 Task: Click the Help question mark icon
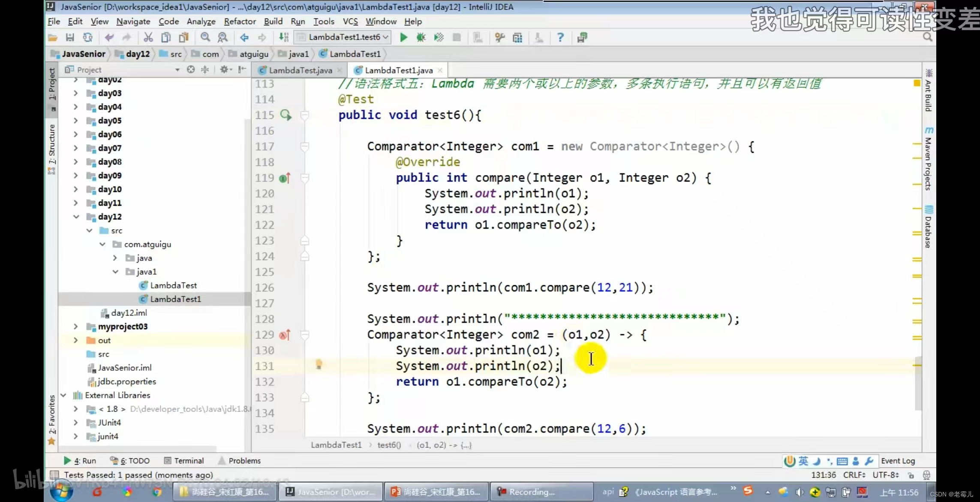click(560, 37)
